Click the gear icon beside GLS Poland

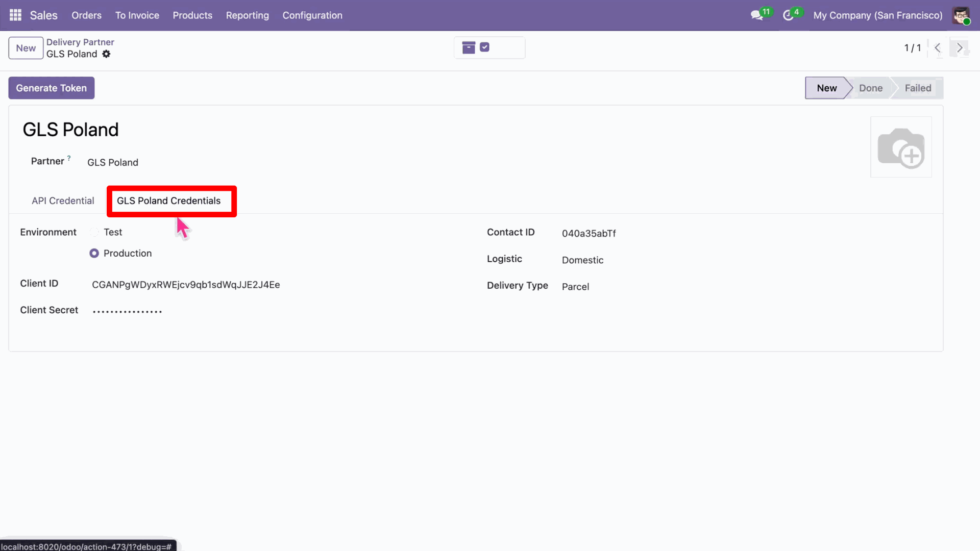click(106, 54)
